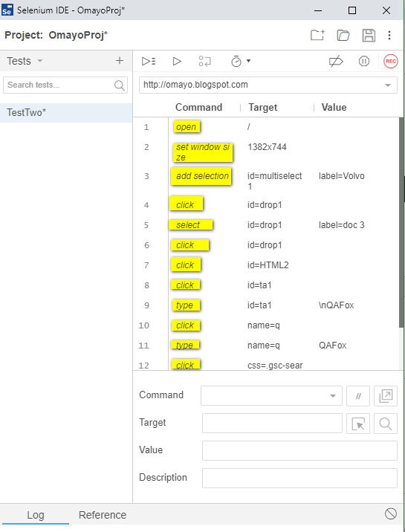405x532 pixels.
Task: Click the open new window configuration icon
Action: 386,395
